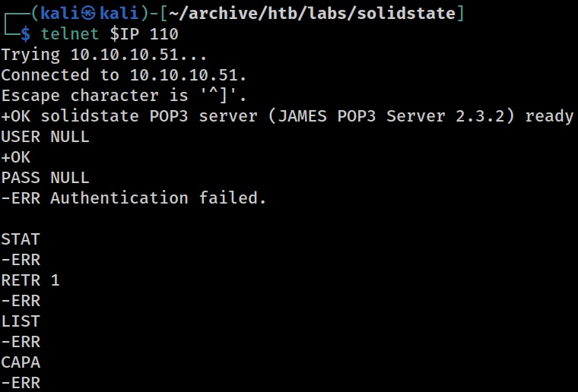This screenshot has height=392, width=578.
Task: Click the JAMES POP3 Server 2.3.2 text
Action: pyautogui.click(x=391, y=116)
